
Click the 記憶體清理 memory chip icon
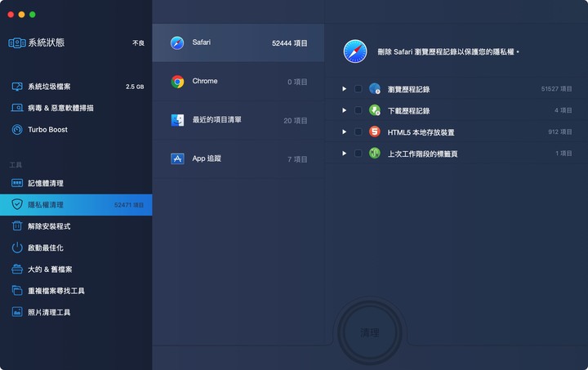click(x=17, y=183)
